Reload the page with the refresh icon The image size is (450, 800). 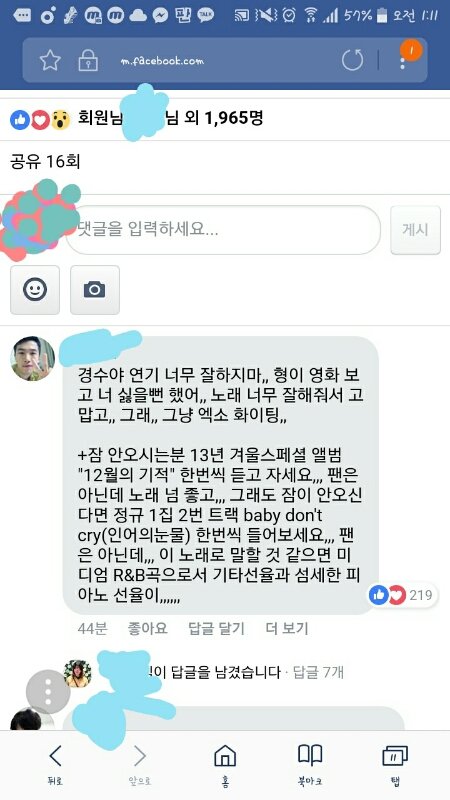pos(353,60)
